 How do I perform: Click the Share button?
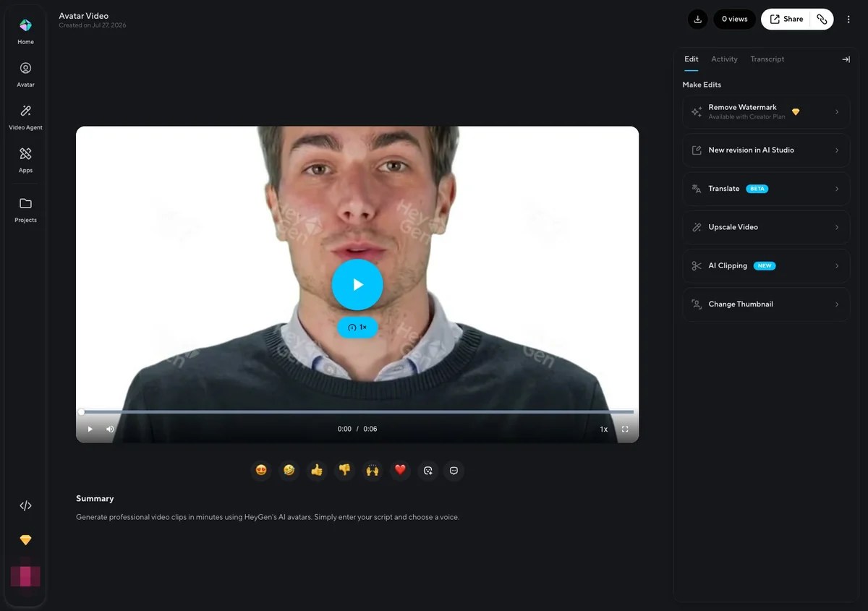[786, 20]
